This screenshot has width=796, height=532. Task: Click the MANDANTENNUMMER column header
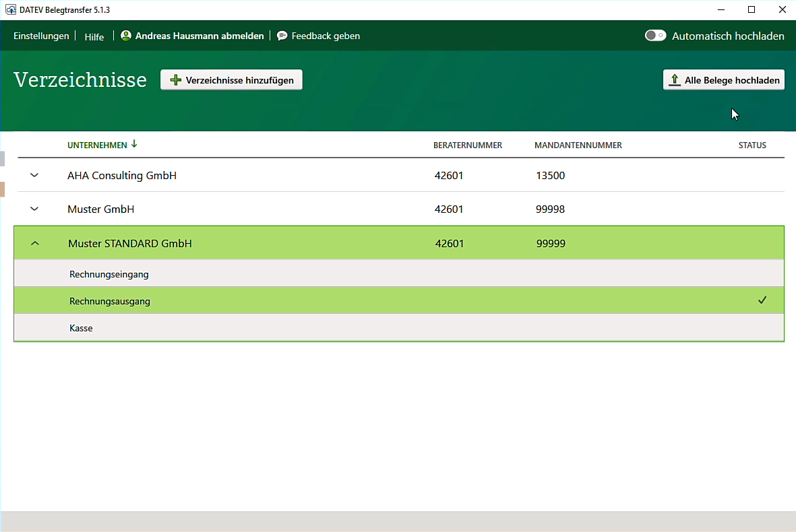tap(578, 145)
